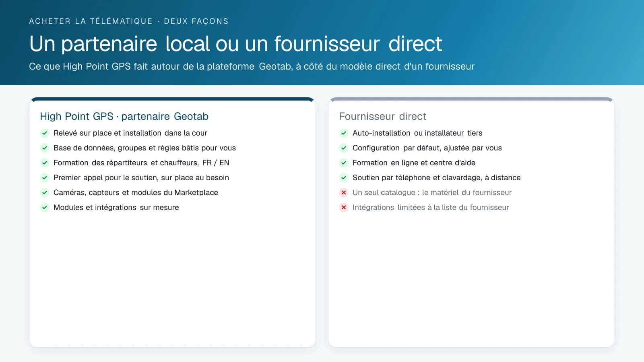Click the green check next to 'Base de données, groupes'
Viewport: 644px width, 362px height.
45,148
